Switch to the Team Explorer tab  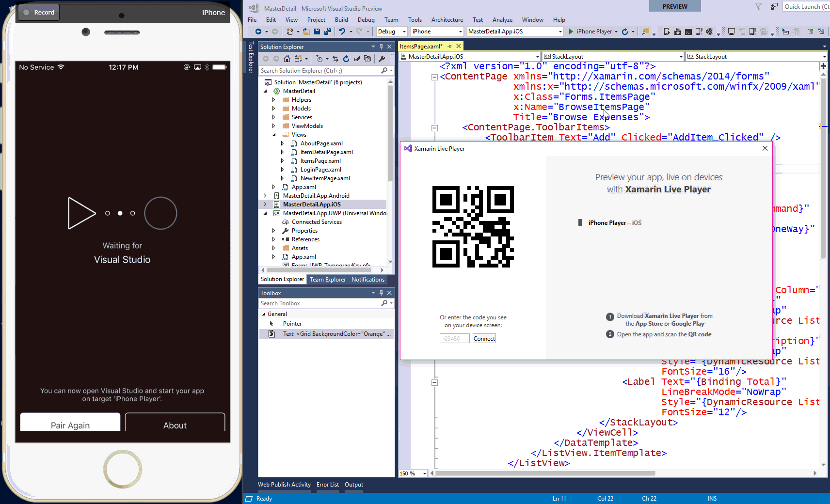coord(328,280)
